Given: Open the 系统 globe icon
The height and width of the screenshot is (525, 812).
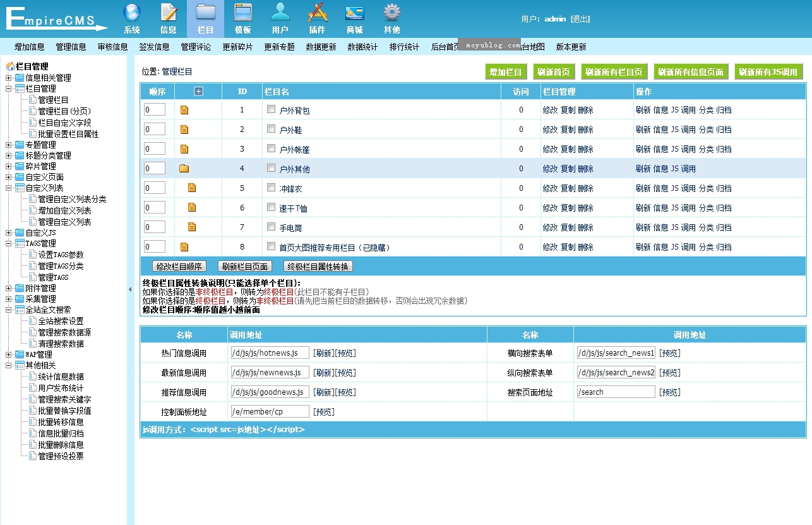Looking at the screenshot, I should pyautogui.click(x=132, y=13).
